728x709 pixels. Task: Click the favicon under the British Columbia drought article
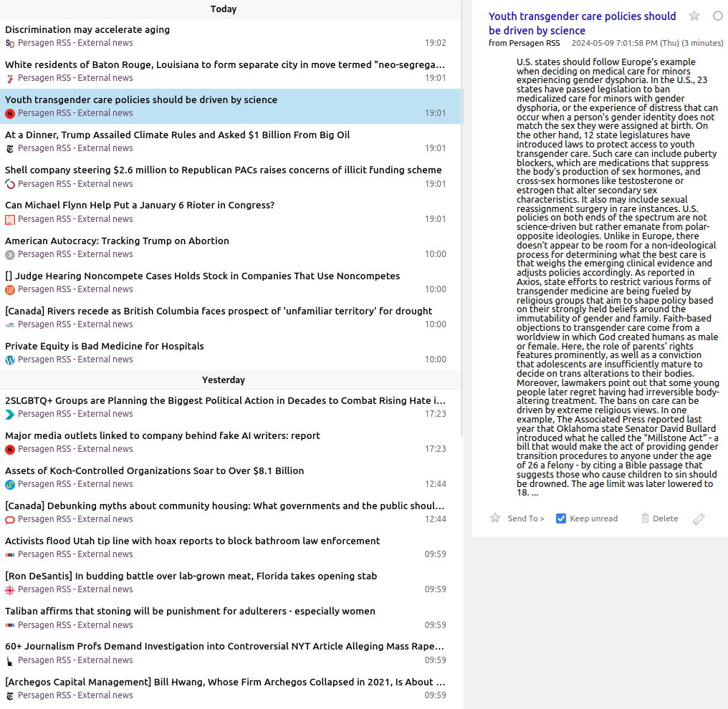coord(10,325)
